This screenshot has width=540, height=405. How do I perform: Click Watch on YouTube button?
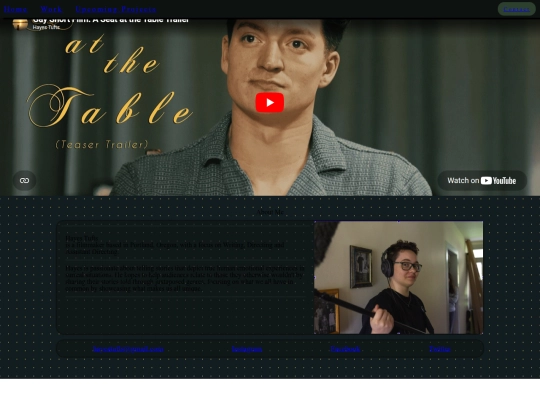pos(482,180)
